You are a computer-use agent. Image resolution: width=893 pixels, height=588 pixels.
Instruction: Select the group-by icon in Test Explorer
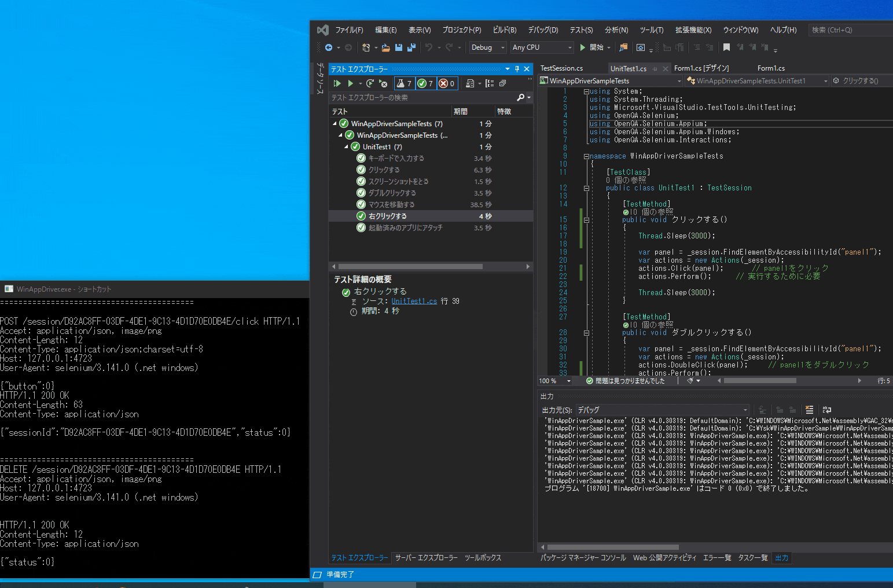490,83
